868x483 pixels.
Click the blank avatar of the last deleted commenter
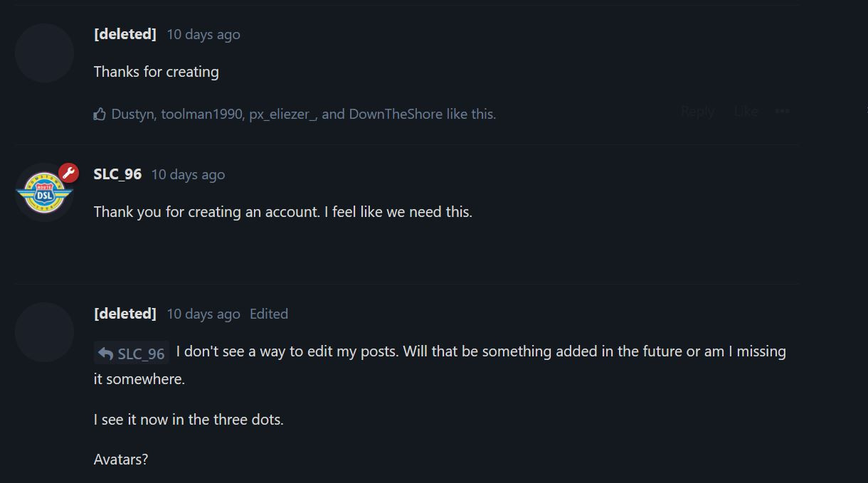[x=44, y=332]
